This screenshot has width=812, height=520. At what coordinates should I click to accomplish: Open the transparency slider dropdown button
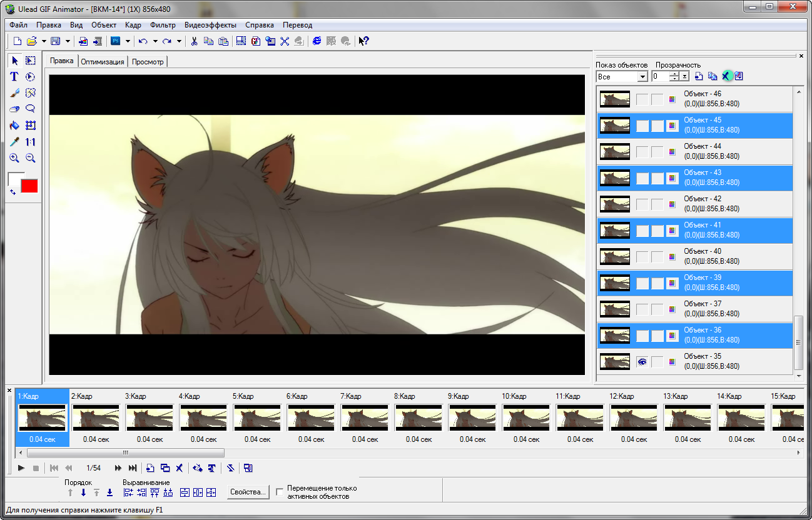pyautogui.click(x=684, y=76)
